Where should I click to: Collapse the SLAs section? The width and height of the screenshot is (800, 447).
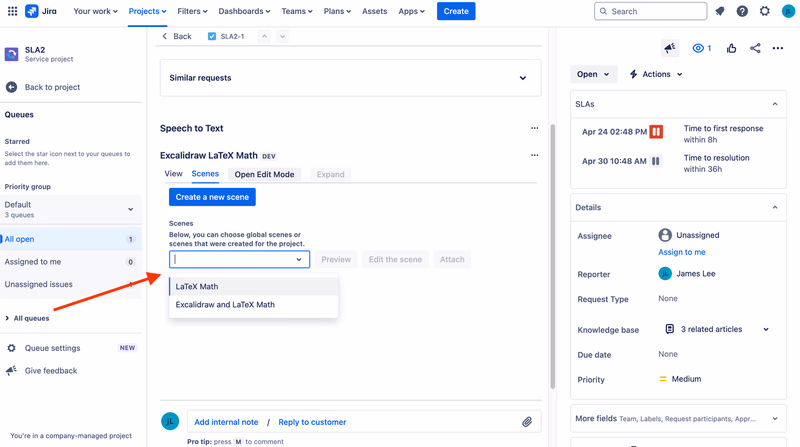pyautogui.click(x=775, y=104)
